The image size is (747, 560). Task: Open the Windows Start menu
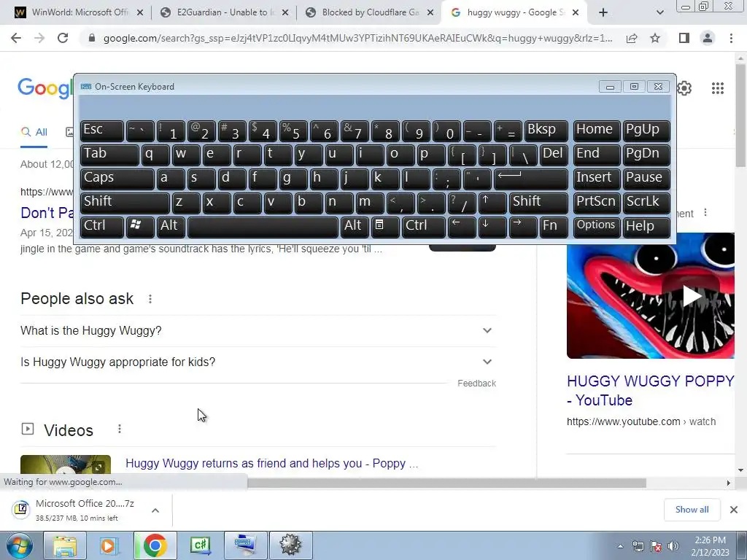pos(19,545)
